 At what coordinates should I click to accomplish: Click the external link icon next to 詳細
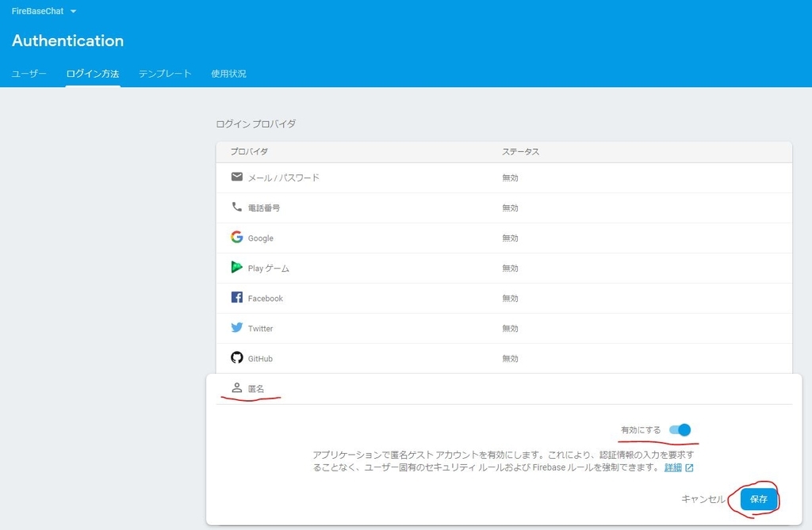689,468
